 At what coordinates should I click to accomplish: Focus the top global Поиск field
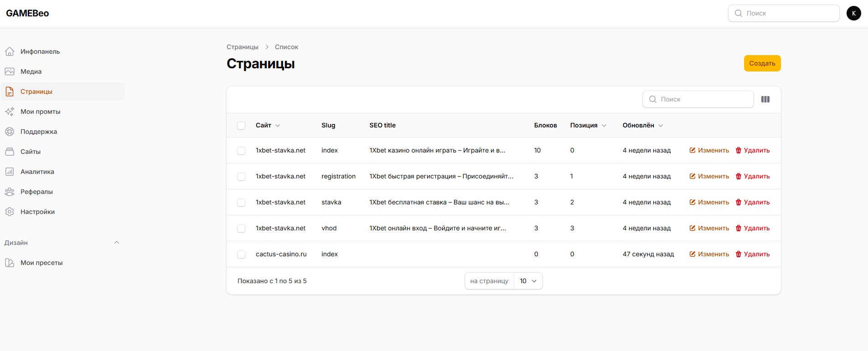784,13
